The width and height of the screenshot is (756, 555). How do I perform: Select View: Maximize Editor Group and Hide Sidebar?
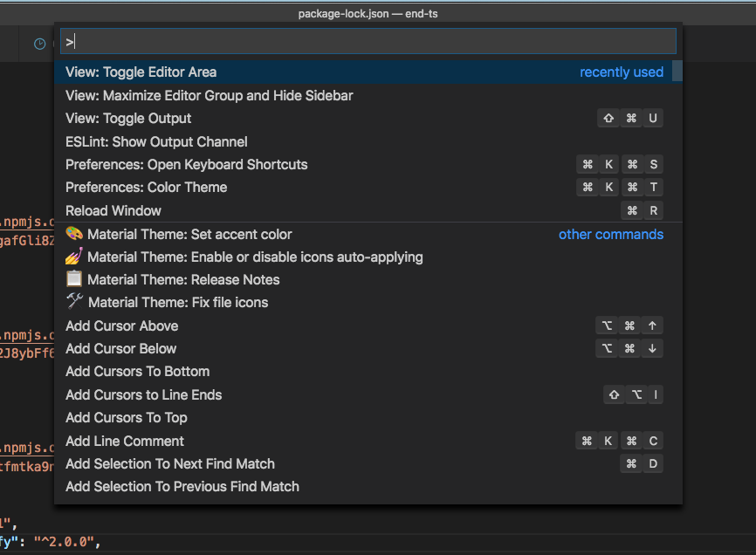click(368, 95)
